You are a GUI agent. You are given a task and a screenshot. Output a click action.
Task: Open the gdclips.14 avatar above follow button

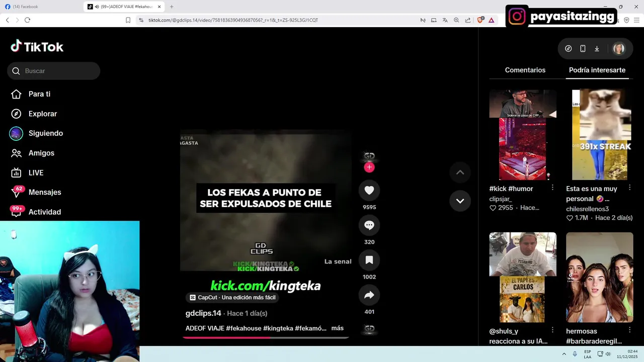(369, 156)
